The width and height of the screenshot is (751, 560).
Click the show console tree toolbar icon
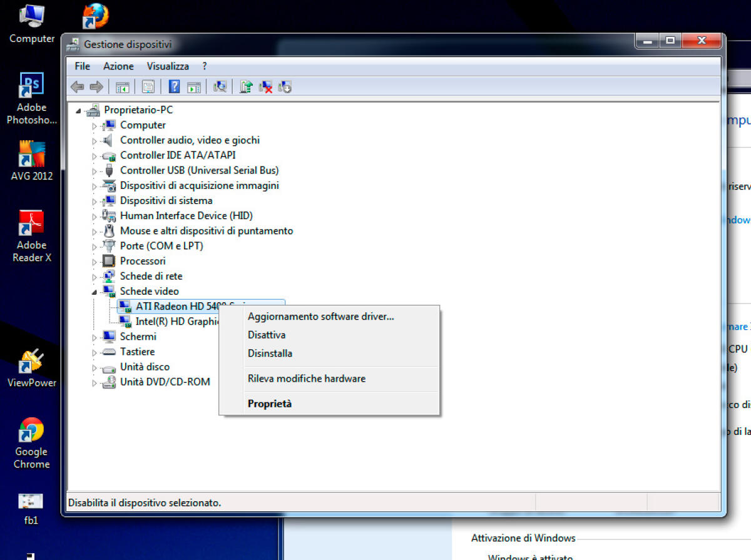tap(123, 86)
